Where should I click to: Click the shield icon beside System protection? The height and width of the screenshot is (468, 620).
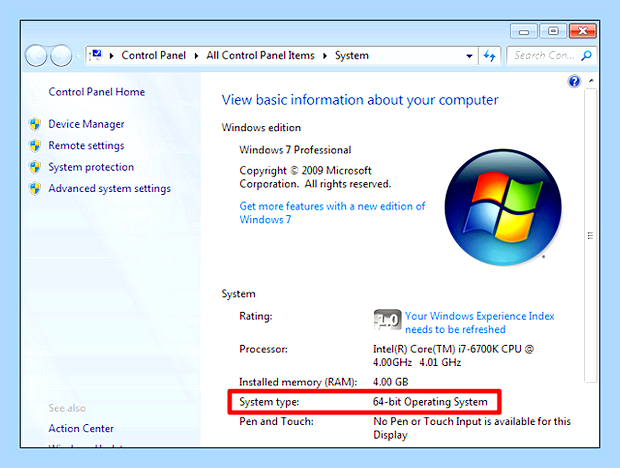point(35,167)
